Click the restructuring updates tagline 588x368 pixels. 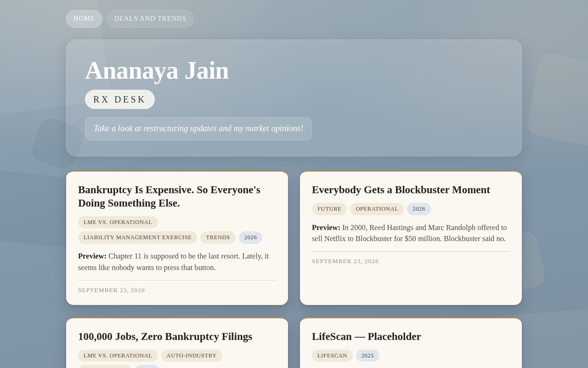tap(198, 129)
